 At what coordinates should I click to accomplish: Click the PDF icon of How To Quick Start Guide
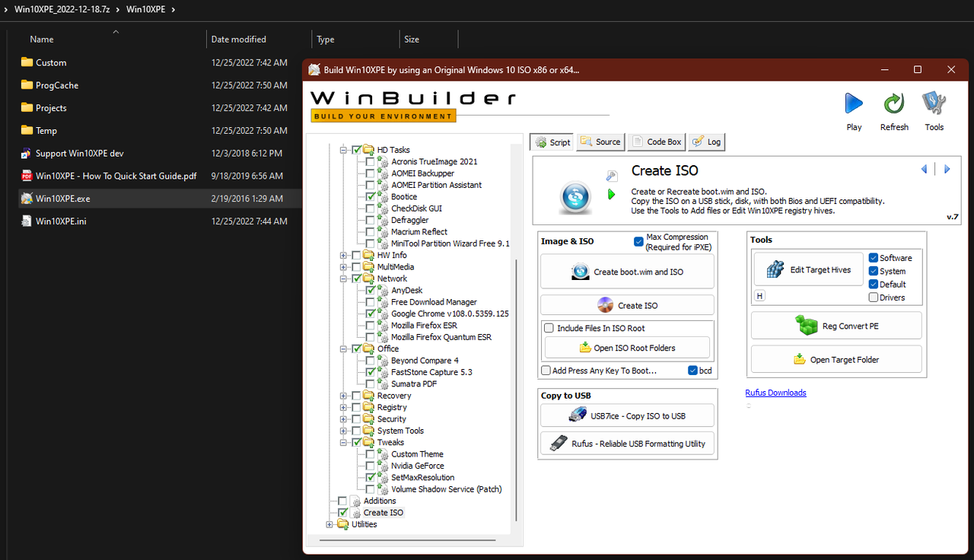pyautogui.click(x=27, y=176)
